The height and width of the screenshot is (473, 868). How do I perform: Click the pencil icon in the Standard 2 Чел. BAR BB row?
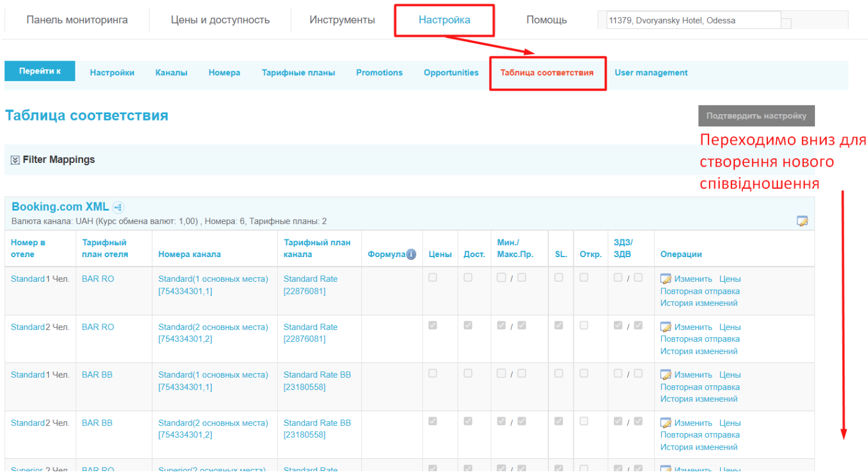point(666,423)
